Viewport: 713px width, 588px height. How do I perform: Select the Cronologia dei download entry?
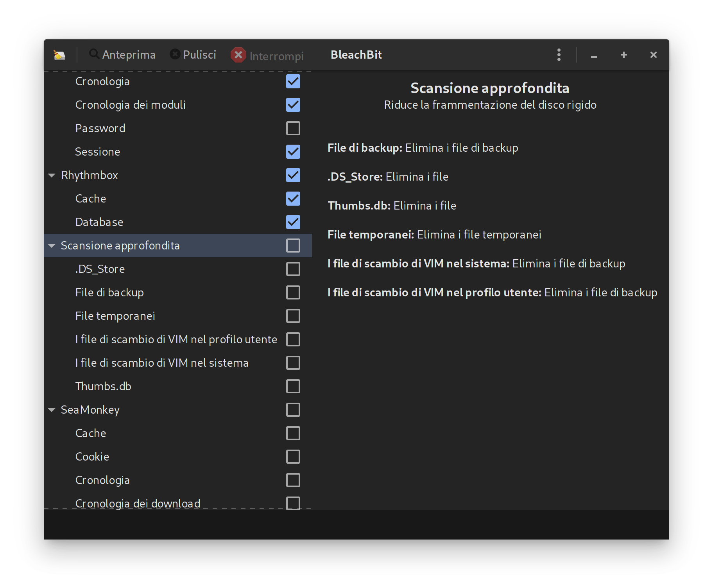(x=138, y=504)
